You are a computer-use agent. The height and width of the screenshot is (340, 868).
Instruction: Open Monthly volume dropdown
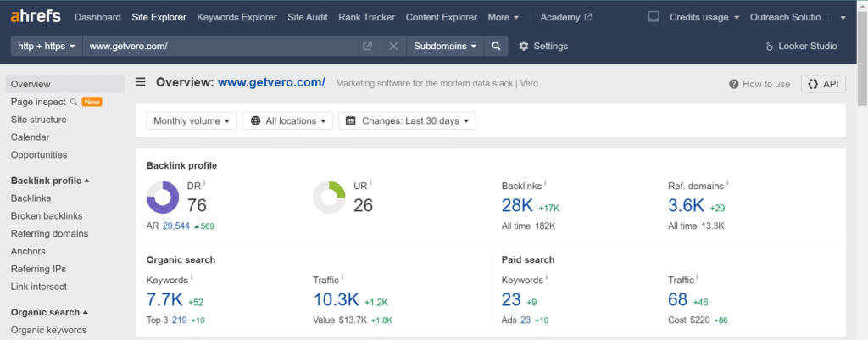pos(192,120)
